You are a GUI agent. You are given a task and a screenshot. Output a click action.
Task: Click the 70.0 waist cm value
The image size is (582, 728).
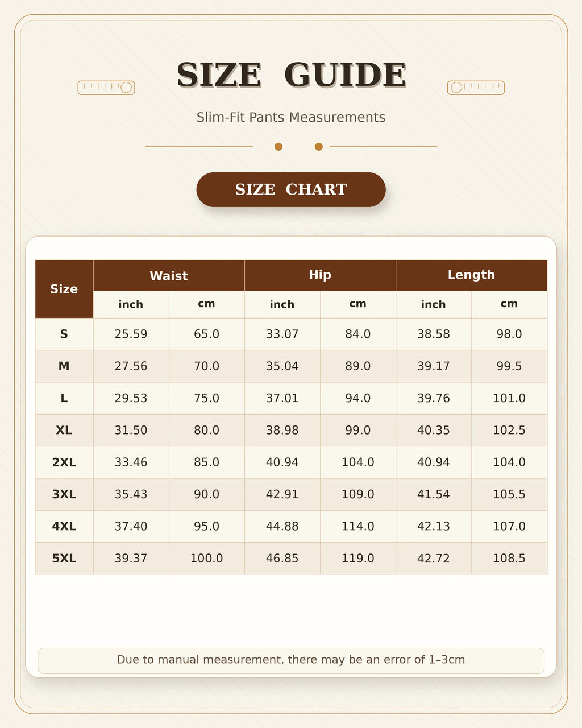(206, 366)
